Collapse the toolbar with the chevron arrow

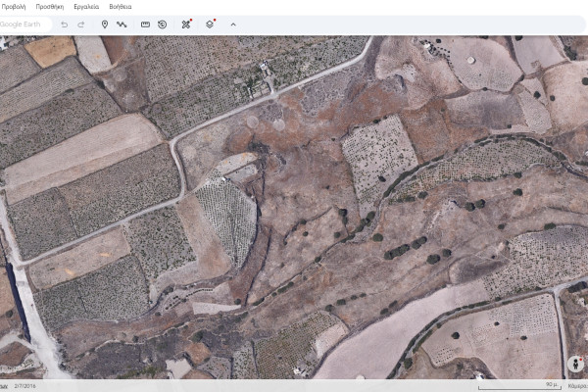coord(233,24)
